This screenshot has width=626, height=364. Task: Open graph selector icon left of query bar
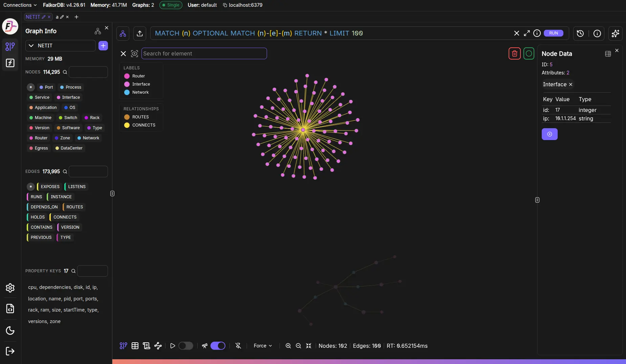click(123, 33)
